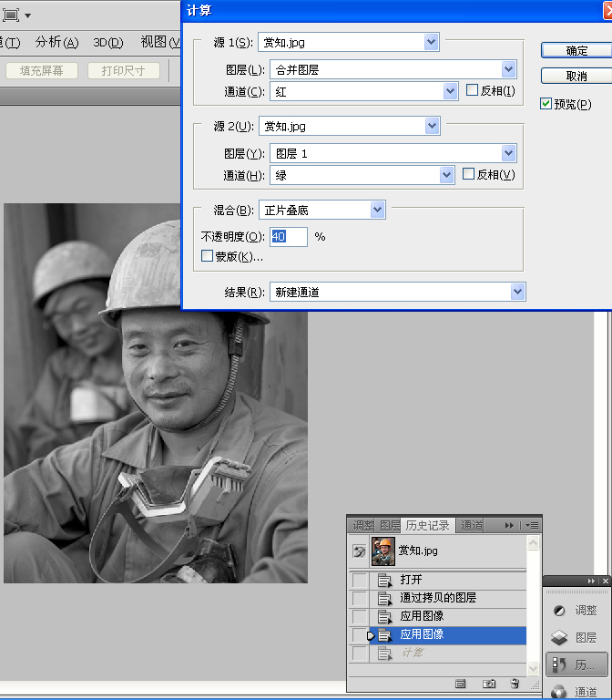Screen dimensions: 612x700
Task: Toggle the 反相(V) checkbox for source 2
Action: pos(468,174)
